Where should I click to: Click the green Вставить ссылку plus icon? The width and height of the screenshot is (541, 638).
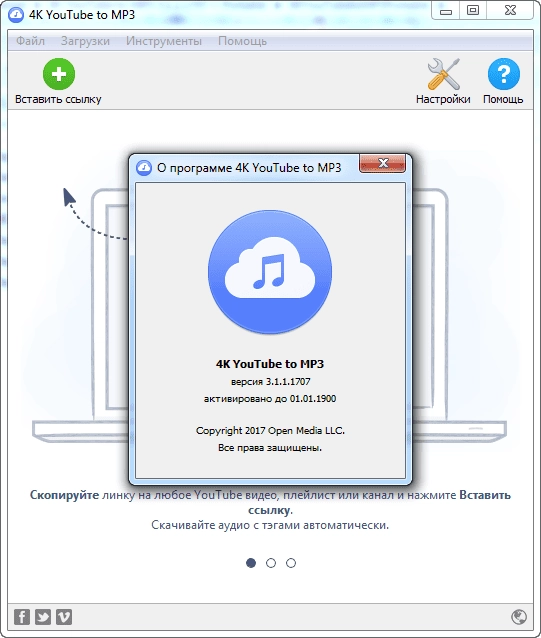pyautogui.click(x=59, y=74)
